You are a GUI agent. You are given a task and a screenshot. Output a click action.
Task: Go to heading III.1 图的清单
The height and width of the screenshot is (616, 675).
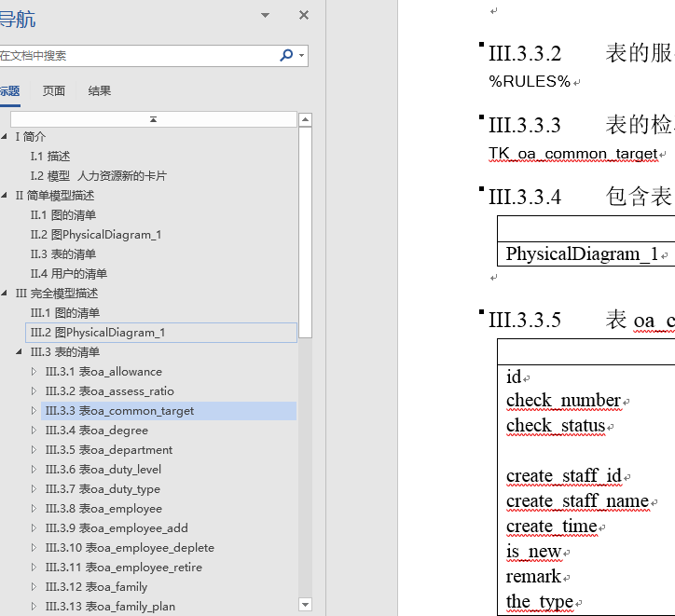[65, 313]
